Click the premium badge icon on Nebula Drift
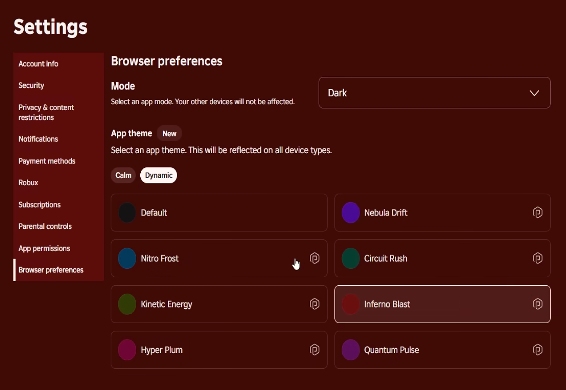 [x=537, y=212]
